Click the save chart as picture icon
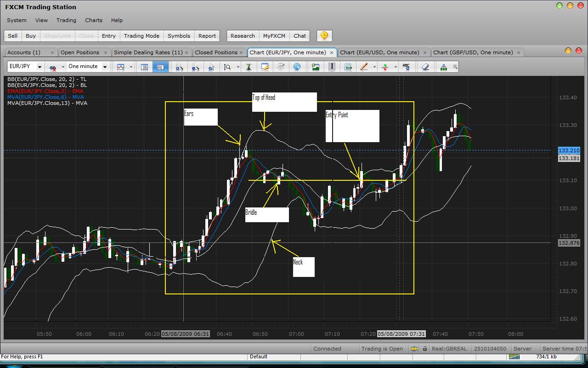 (x=316, y=67)
